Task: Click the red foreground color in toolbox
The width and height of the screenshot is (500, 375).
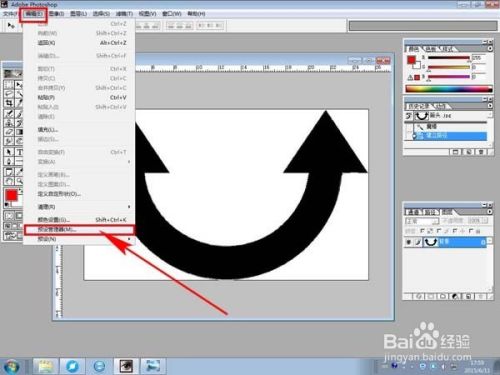Action: [x=11, y=195]
